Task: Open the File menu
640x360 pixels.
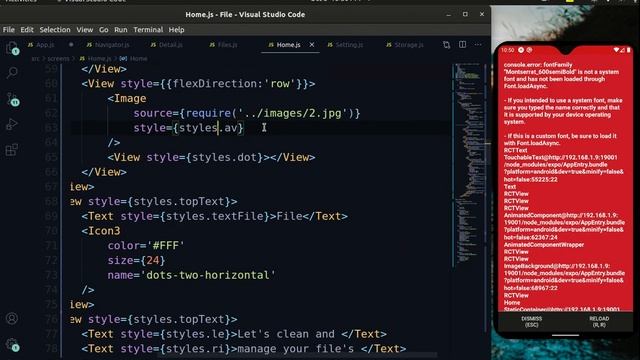Action: coord(9,30)
